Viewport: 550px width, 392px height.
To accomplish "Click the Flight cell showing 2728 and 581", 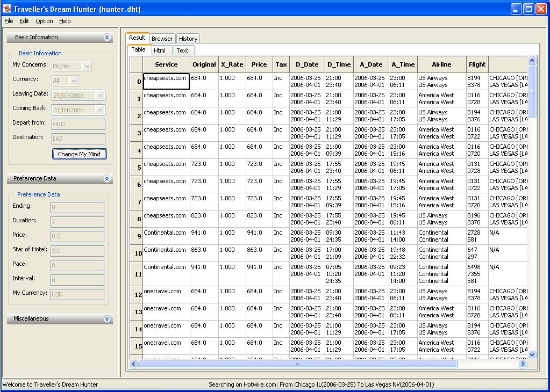I will click(477, 236).
